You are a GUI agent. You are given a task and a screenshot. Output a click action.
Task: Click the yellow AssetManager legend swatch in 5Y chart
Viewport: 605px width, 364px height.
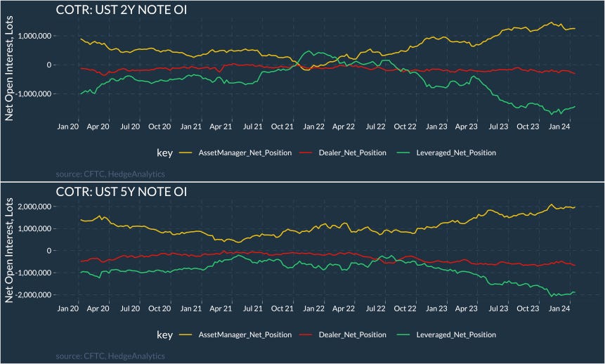(186, 334)
